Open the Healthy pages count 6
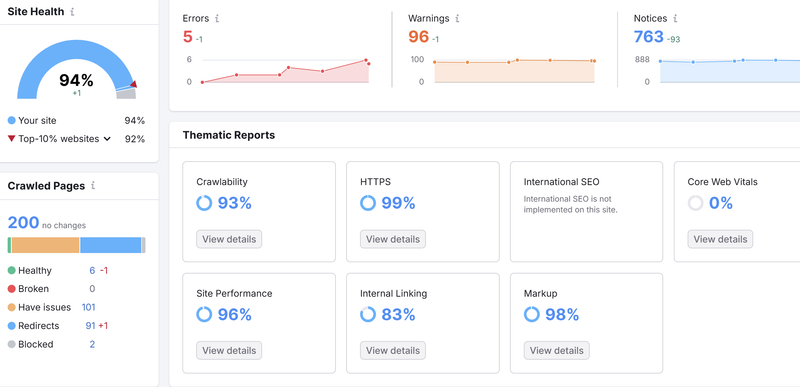Image resolution: width=800 pixels, height=387 pixels. 92,270
